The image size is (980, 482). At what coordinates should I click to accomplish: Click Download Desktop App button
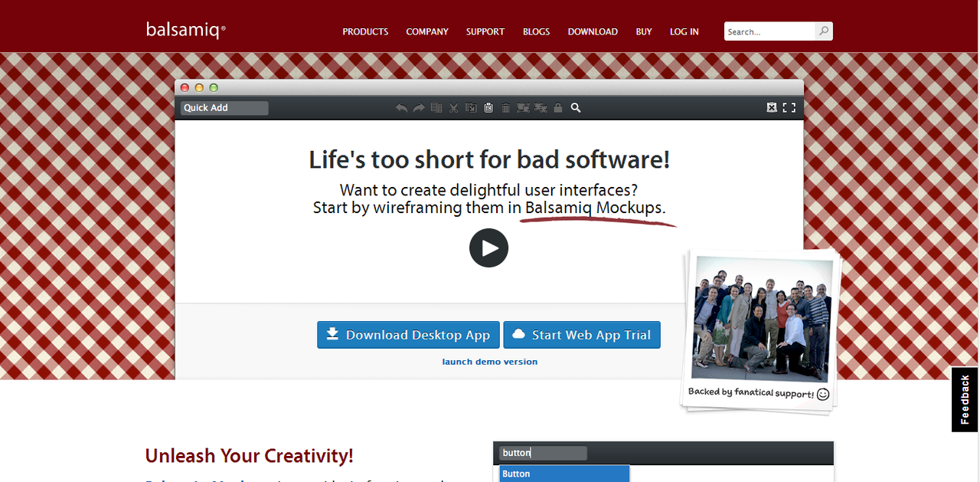point(408,335)
